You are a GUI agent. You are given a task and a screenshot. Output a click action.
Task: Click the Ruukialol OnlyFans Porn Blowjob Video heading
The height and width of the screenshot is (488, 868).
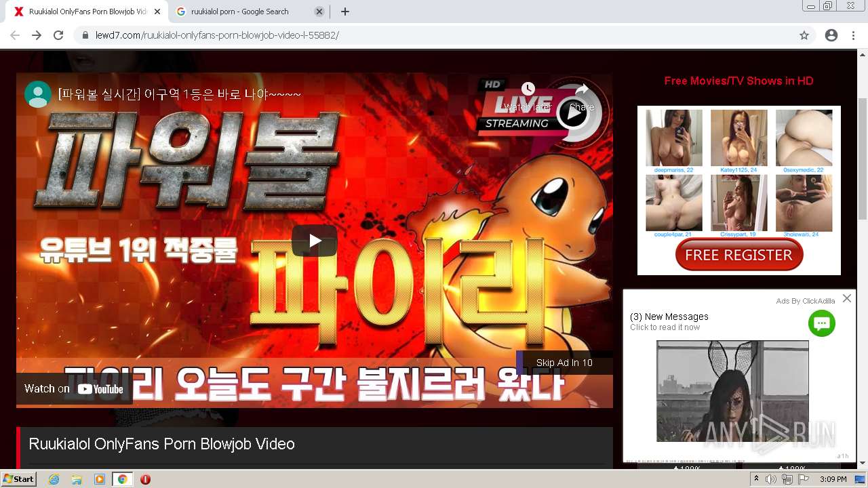pos(161,444)
